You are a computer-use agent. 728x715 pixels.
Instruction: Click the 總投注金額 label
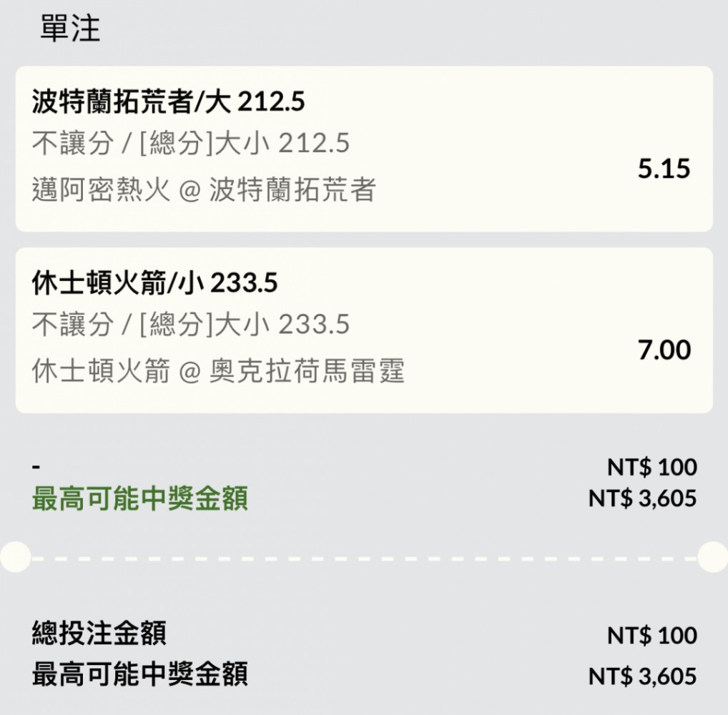[x=99, y=633]
